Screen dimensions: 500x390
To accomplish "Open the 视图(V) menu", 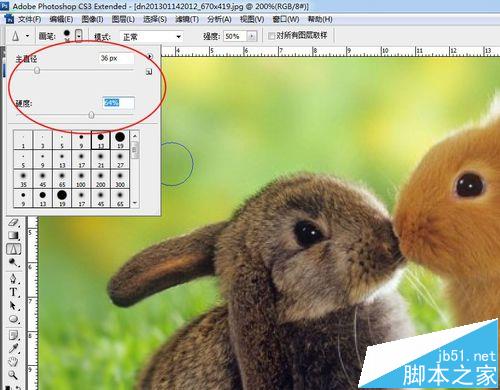I will [252, 19].
